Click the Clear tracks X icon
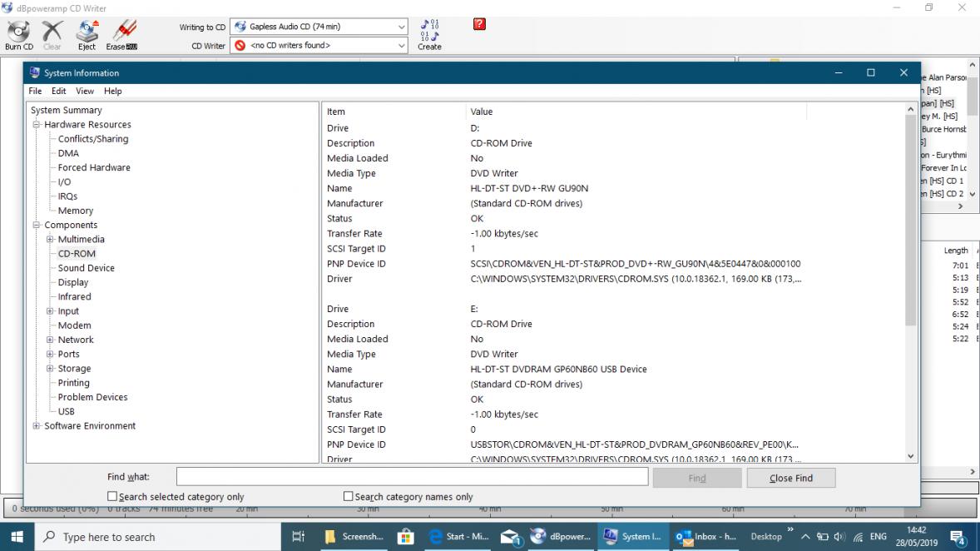 (x=52, y=31)
